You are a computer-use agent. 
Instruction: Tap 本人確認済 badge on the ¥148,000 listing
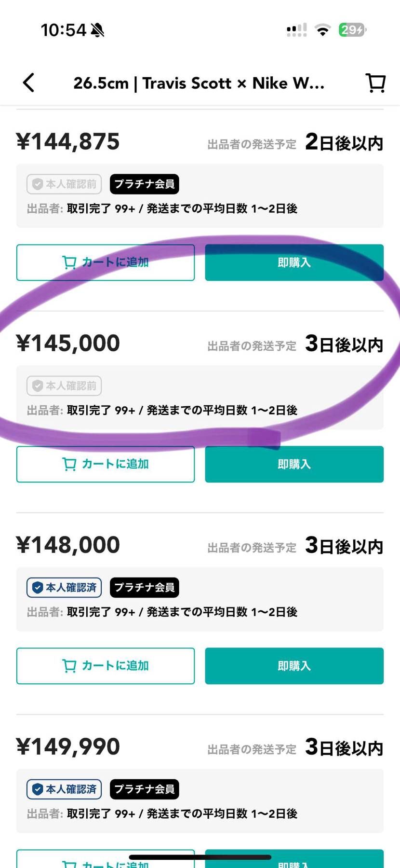point(64,587)
